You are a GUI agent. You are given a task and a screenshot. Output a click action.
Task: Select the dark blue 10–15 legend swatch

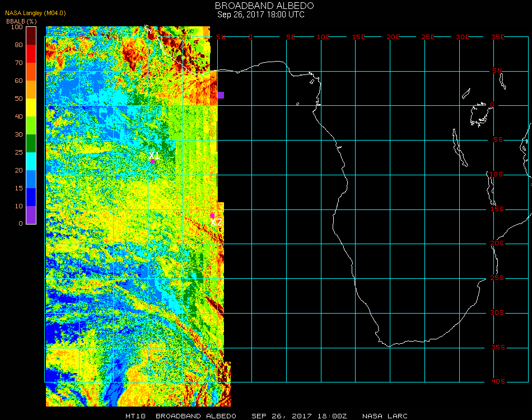[x=31, y=197]
